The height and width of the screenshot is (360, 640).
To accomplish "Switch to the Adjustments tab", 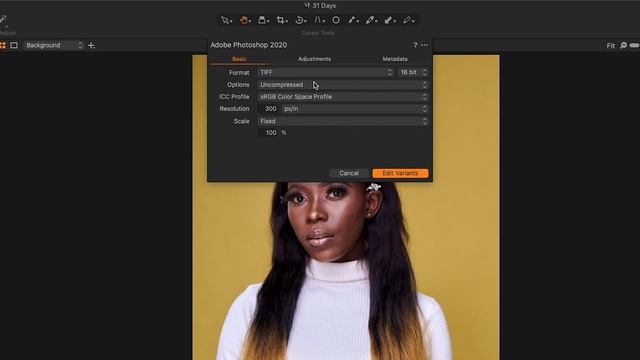I will tap(314, 59).
